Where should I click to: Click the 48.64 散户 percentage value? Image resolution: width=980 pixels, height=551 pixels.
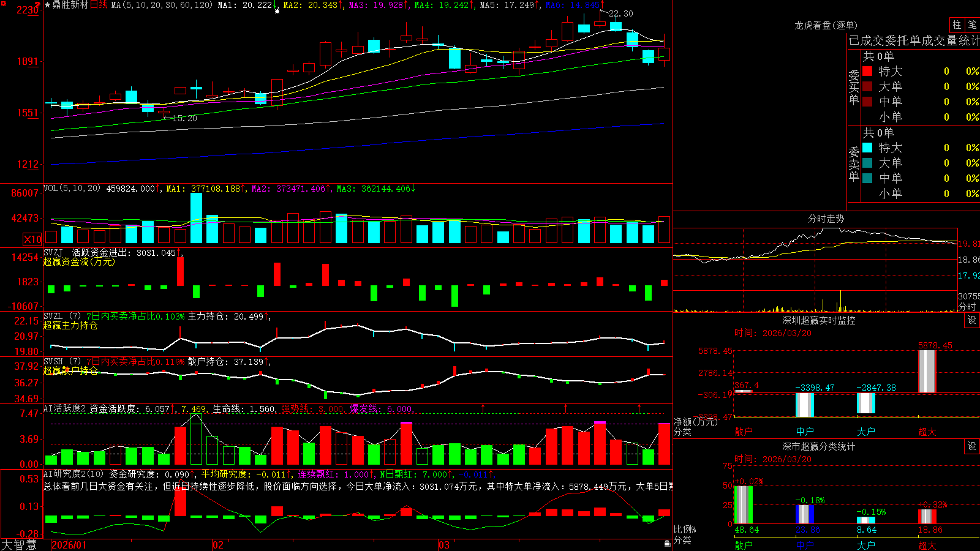(747, 530)
